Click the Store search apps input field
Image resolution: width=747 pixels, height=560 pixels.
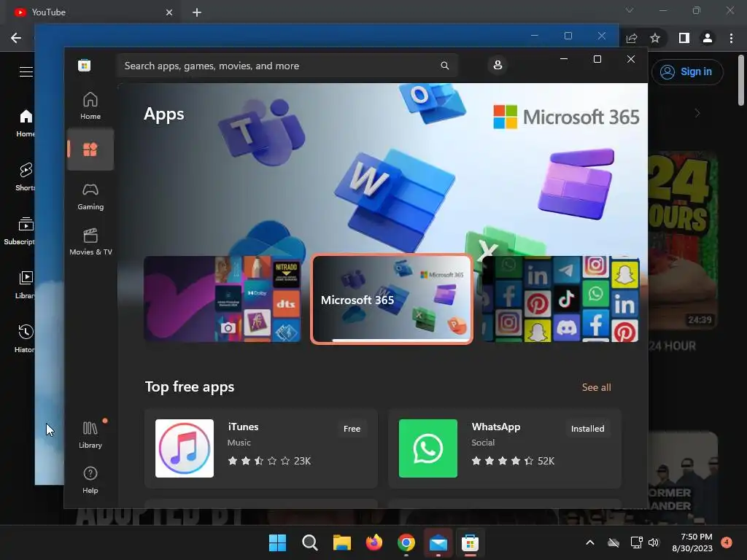tap(287, 66)
